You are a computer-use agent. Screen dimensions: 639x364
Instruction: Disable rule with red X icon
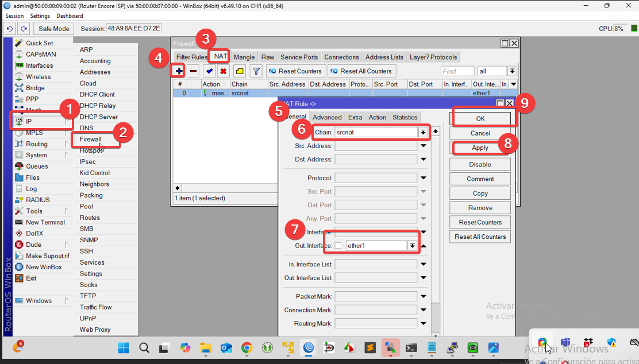click(x=224, y=71)
